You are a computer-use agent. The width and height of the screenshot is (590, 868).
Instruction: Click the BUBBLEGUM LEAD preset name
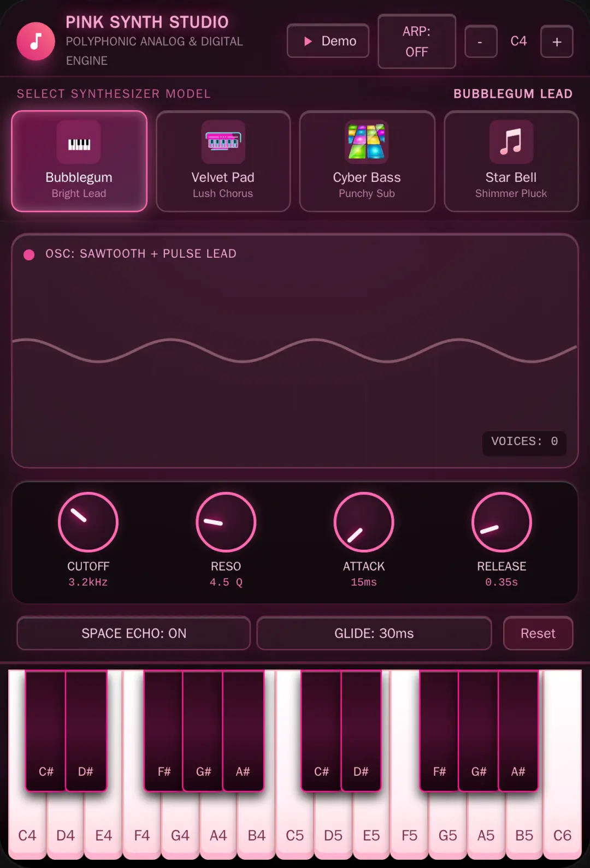[x=513, y=94]
